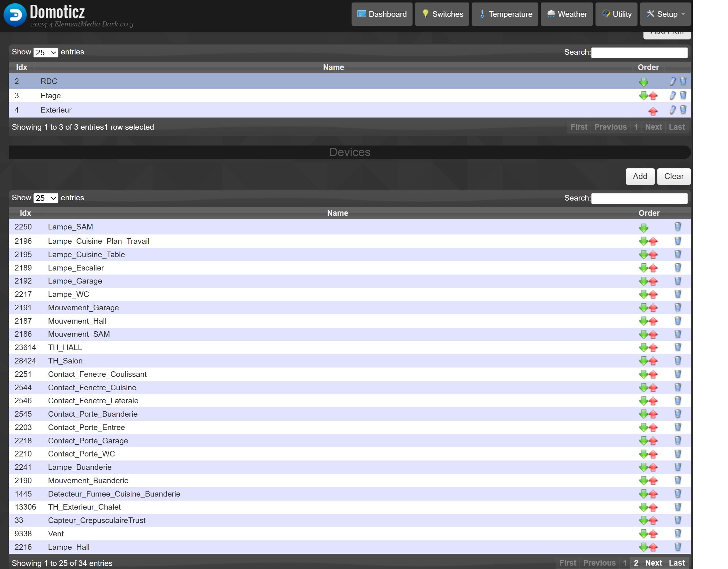Screen dimensions: 728x569
Task: Move Mouvement_Garage down in order
Action: pos(643,308)
